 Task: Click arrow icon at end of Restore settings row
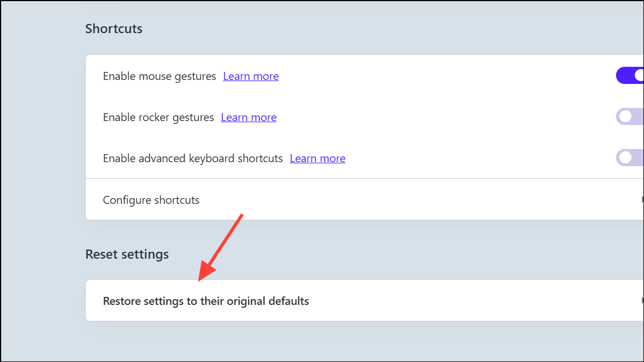(x=642, y=300)
